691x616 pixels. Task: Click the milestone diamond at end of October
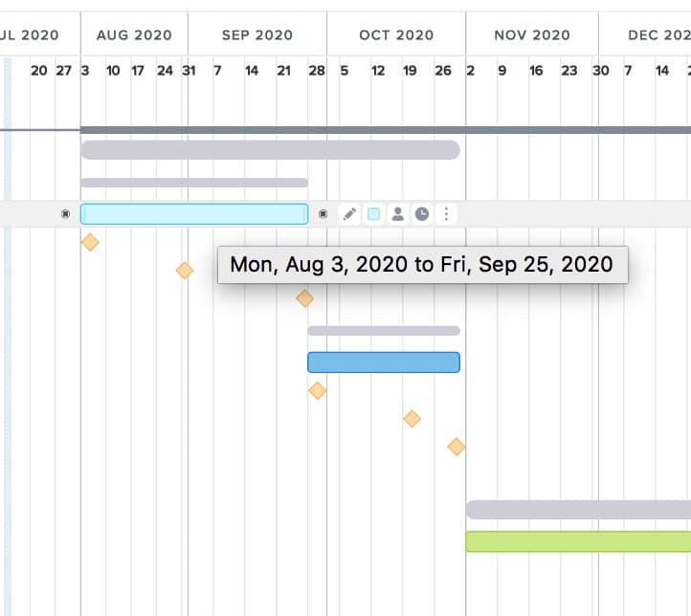coord(457,447)
